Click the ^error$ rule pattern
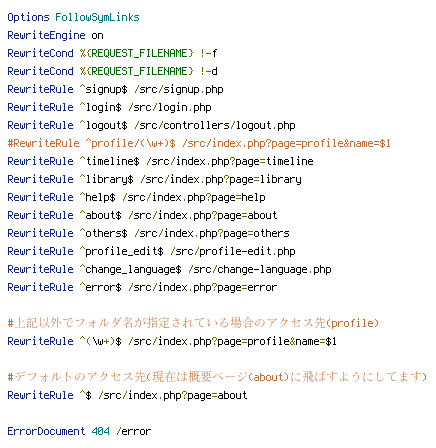The width and height of the screenshot is (436, 448). [100, 287]
